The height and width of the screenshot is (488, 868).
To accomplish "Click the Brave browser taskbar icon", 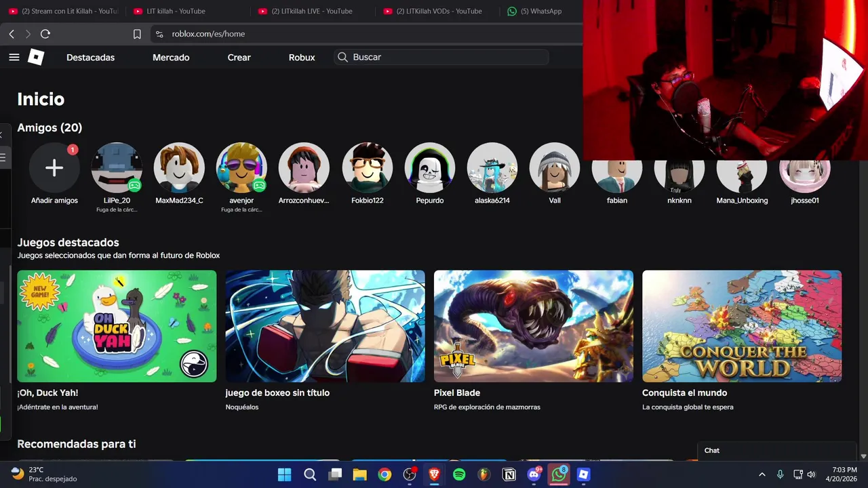I will 434,474.
